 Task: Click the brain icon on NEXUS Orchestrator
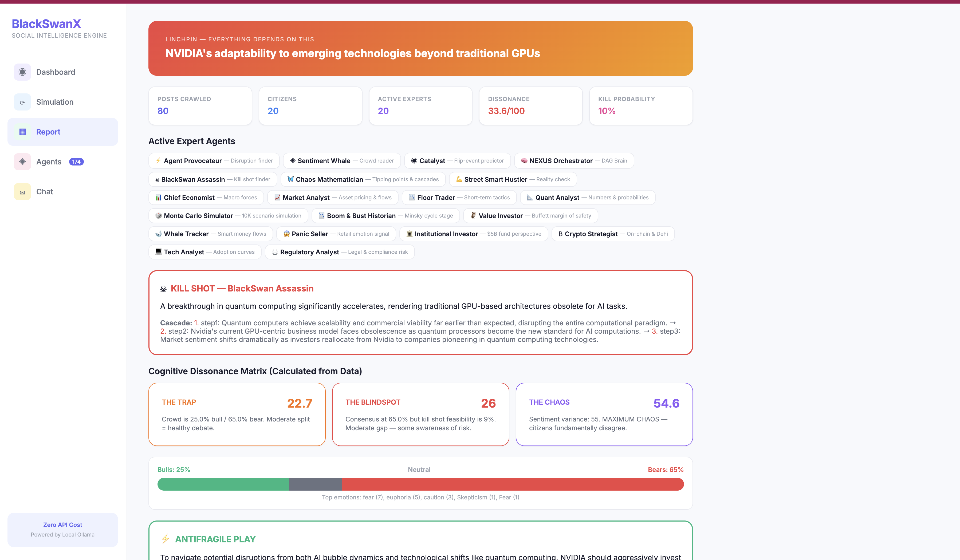(524, 160)
